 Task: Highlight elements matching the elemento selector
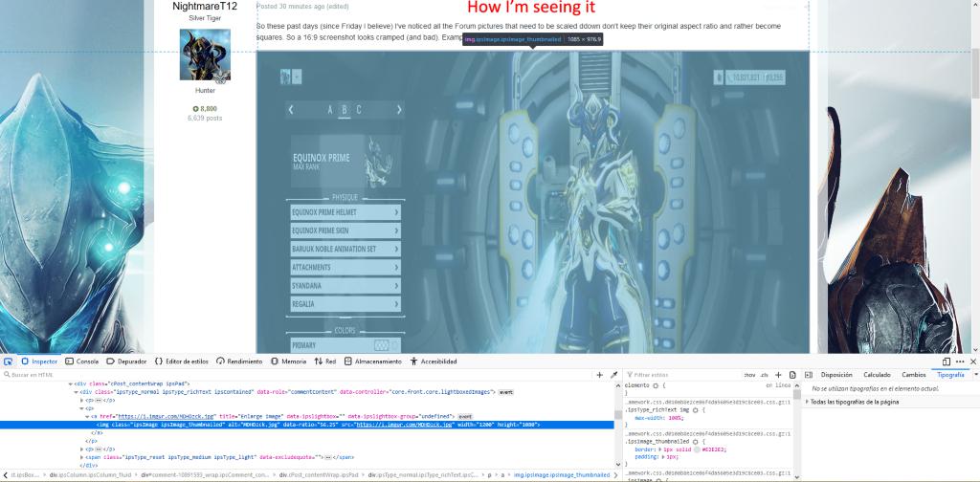point(656,385)
